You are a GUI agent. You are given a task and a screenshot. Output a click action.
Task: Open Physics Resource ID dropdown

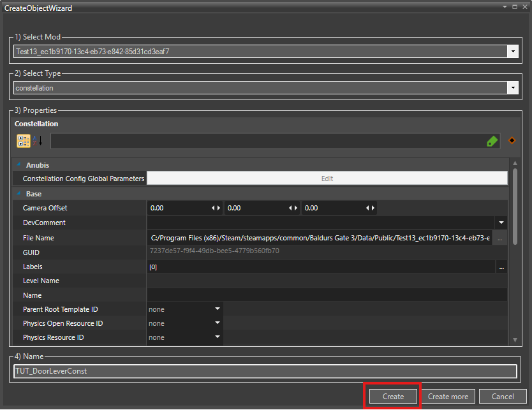pyautogui.click(x=218, y=337)
